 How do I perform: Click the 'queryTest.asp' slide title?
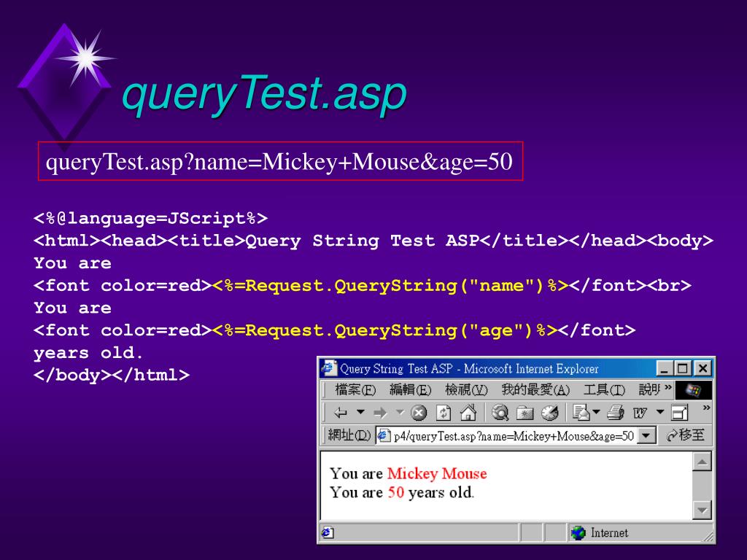[x=264, y=94]
